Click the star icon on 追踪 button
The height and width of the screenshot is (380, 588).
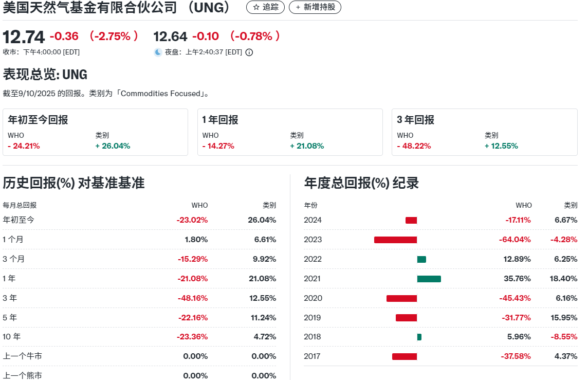pyautogui.click(x=256, y=7)
